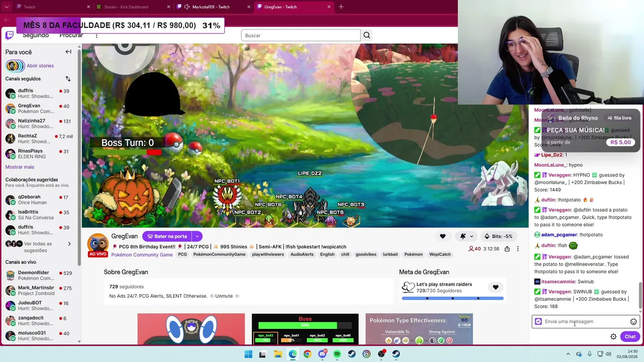Open the Bits: -5% dropdown
Image resolution: width=644 pixels, height=362 pixels.
pyautogui.click(x=498, y=236)
